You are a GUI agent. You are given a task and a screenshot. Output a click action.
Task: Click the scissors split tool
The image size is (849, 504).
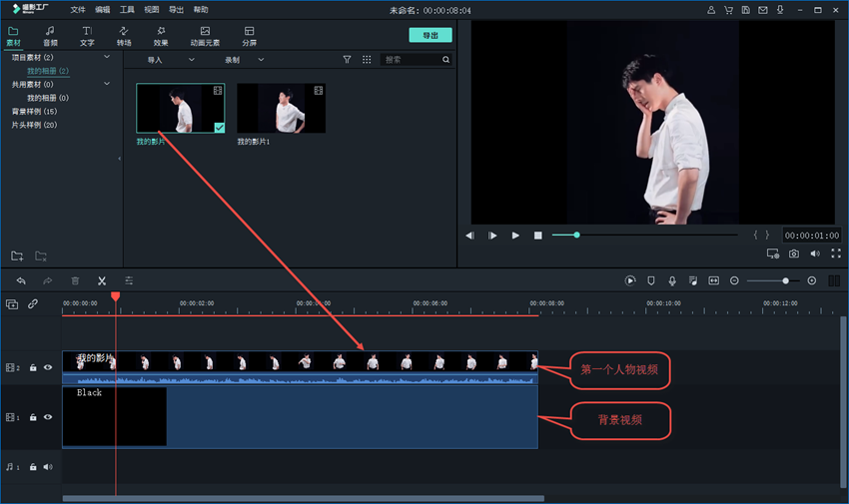pyautogui.click(x=101, y=281)
